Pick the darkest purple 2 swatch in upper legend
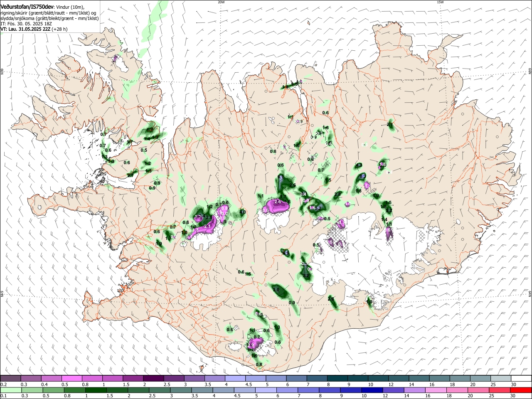532x399 pixels. pyautogui.click(x=153, y=379)
